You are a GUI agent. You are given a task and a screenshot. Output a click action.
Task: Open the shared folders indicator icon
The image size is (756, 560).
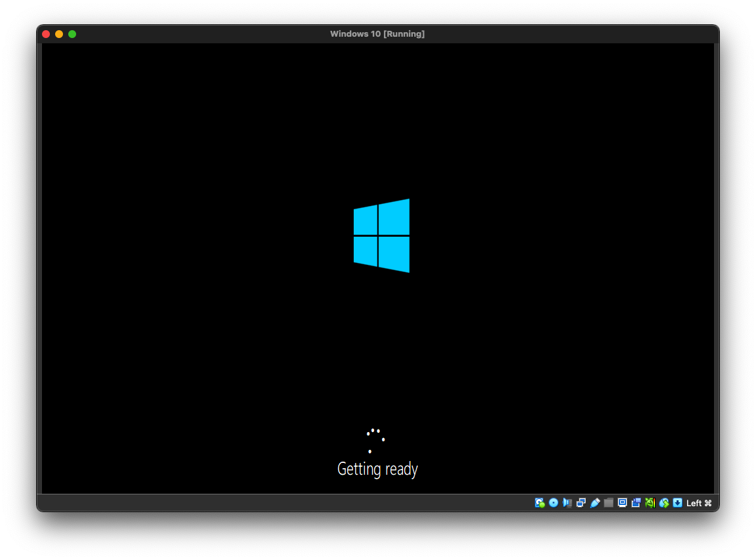[608, 503]
